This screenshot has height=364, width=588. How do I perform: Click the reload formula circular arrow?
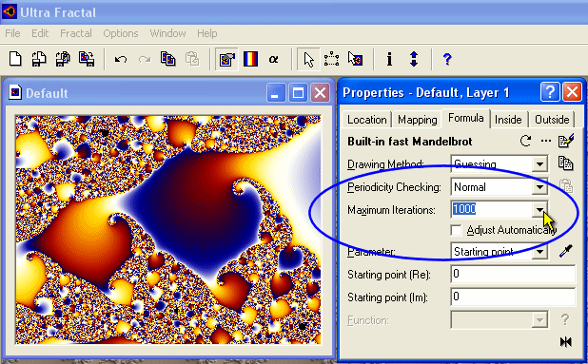[x=525, y=142]
